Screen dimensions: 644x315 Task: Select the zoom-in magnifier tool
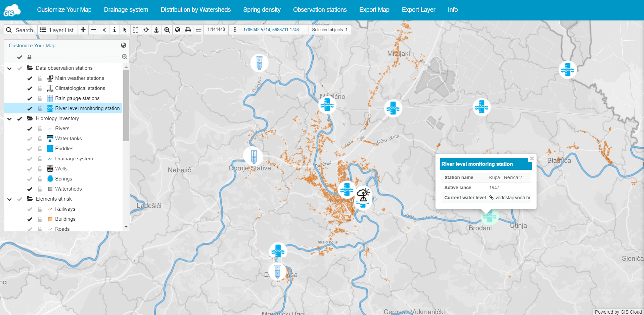167,30
